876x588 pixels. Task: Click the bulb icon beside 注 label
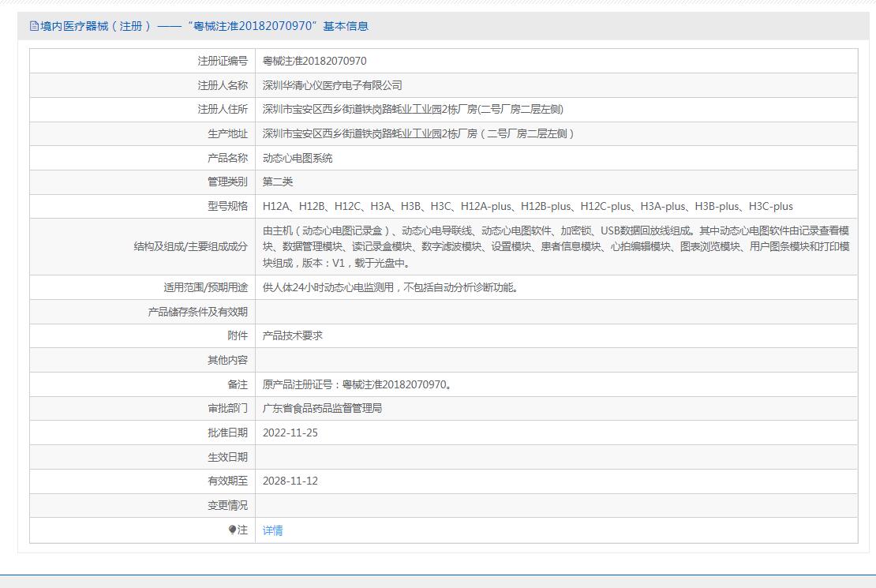[232, 530]
